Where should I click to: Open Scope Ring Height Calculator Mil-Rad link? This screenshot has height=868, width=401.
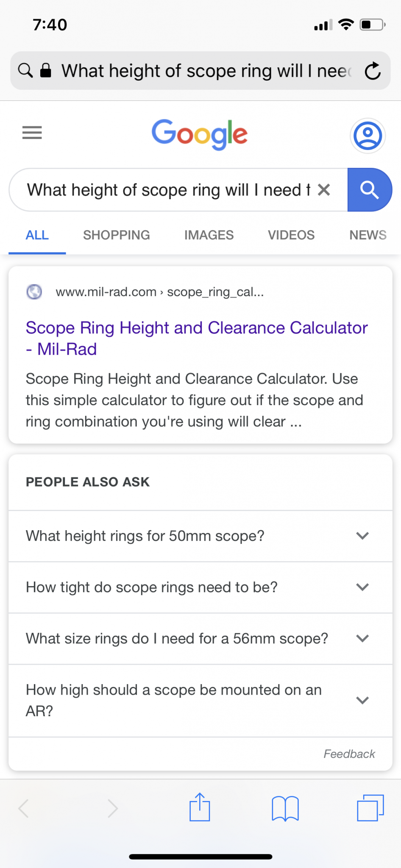[x=197, y=338]
